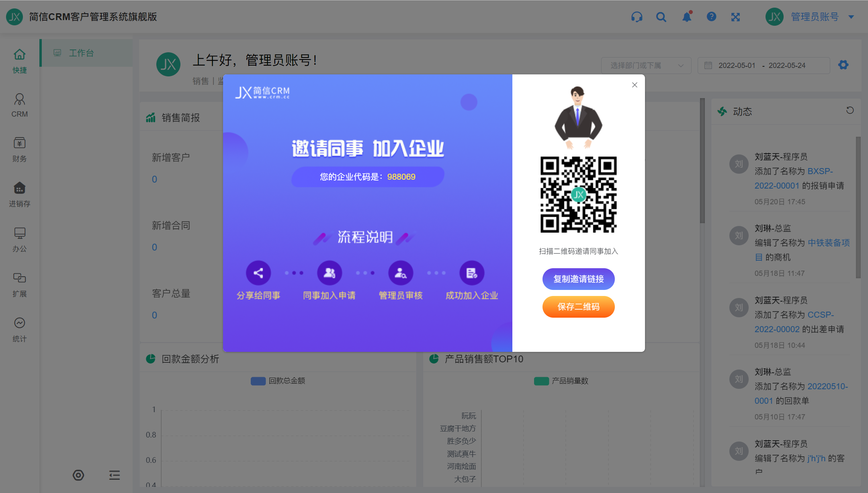Click the enterprise code 988069
This screenshot has width=868, height=493.
tap(401, 177)
